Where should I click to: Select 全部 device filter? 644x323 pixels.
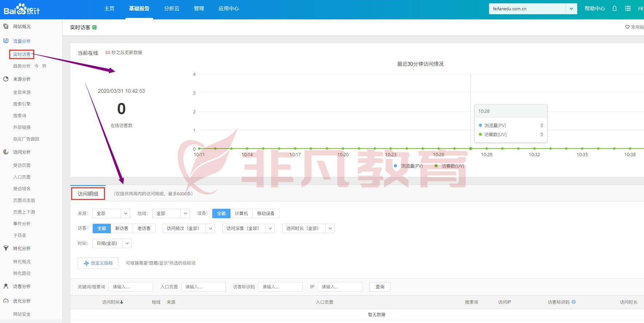[x=221, y=213]
